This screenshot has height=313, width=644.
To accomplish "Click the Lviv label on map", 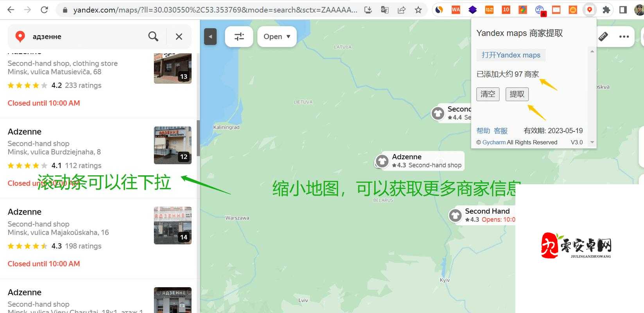I will pos(303,300).
